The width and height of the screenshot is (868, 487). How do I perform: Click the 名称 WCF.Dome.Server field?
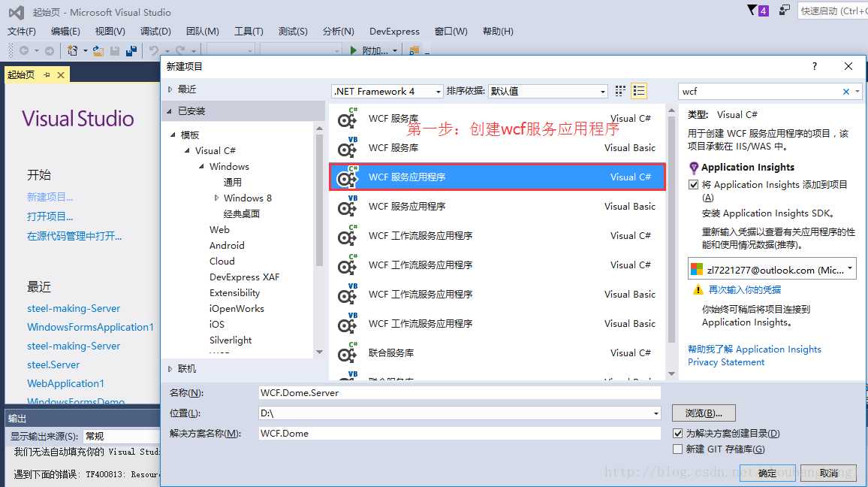460,393
